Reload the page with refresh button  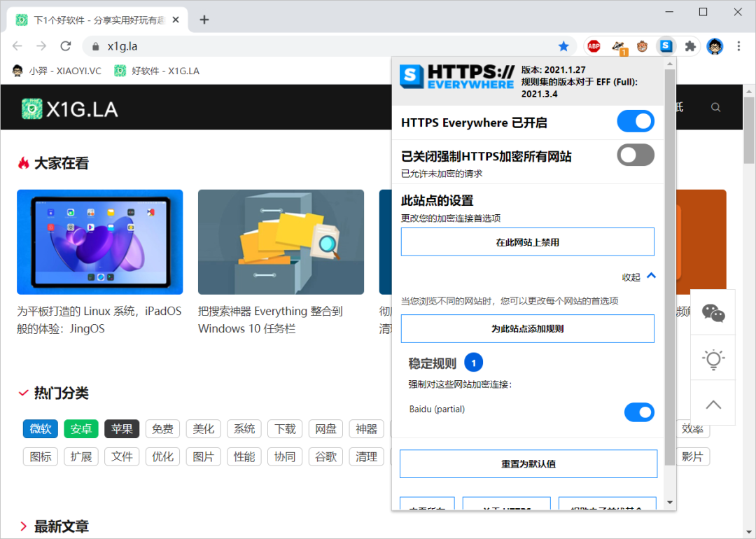[x=66, y=46]
